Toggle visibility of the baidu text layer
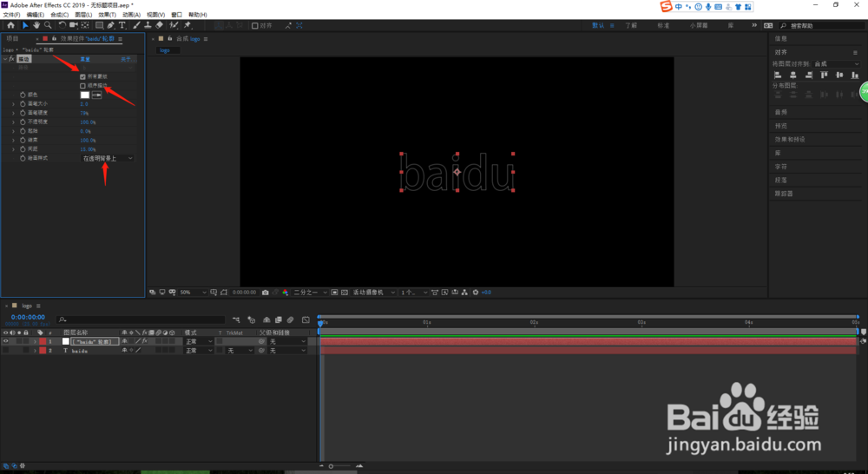 5,351
